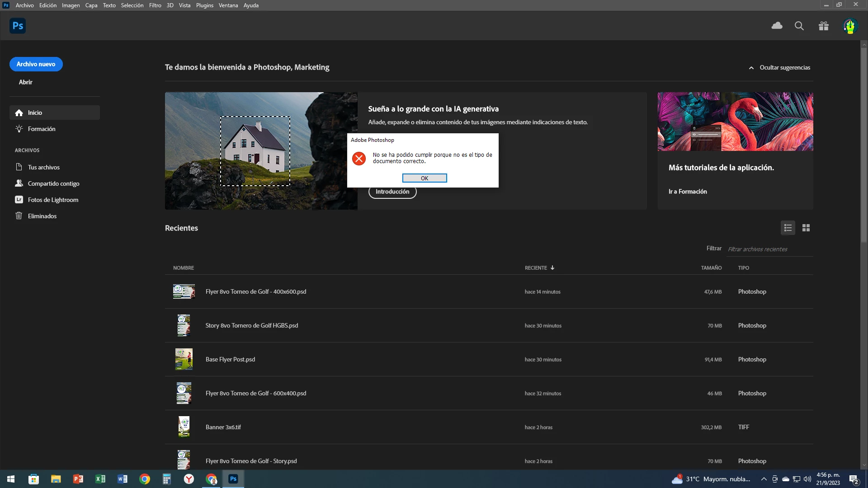Open the Filtro menu
The image size is (868, 488).
pos(155,5)
